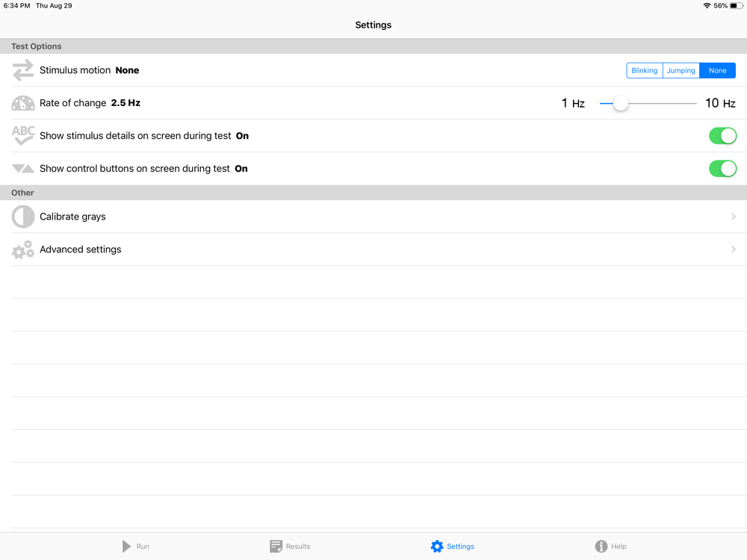Switch to the Results tab
This screenshot has width=747, height=560.
tap(290, 547)
